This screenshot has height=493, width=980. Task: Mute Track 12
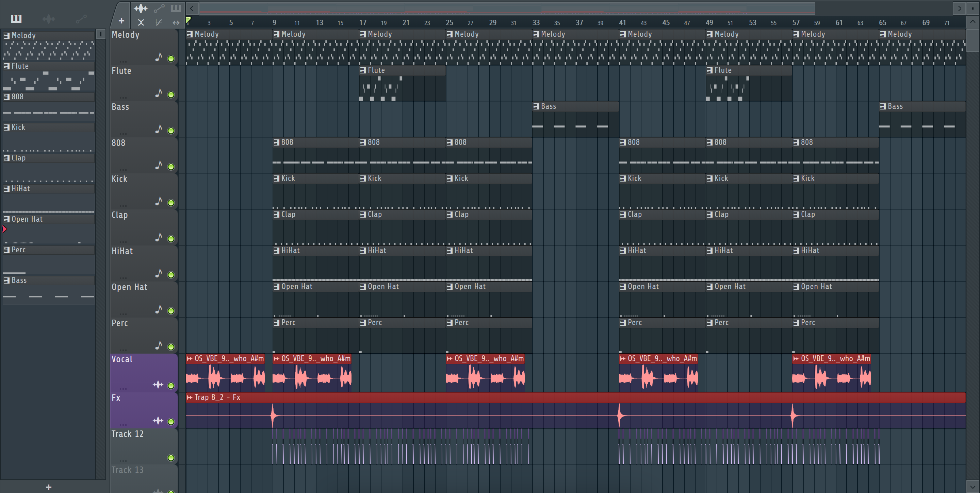coord(171,458)
